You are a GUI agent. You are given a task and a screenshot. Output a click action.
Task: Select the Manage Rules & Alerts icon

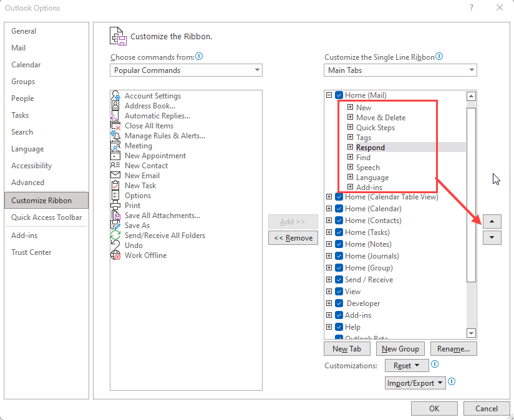tap(115, 135)
